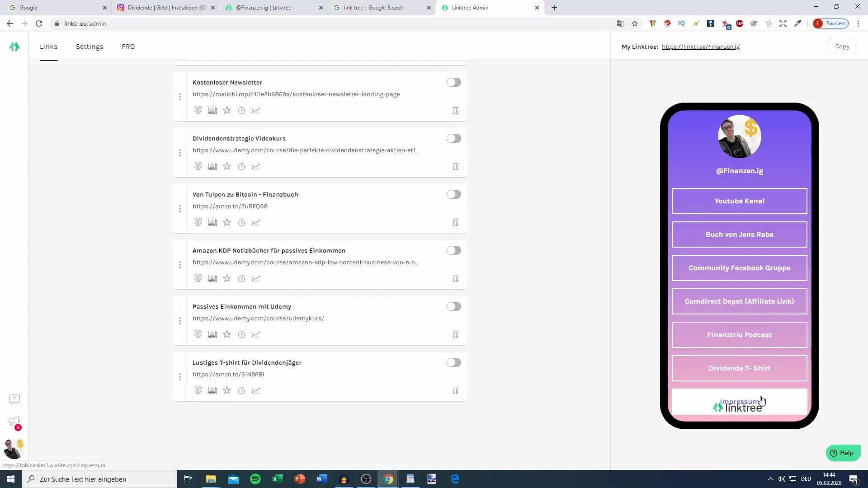This screenshot has height=488, width=868.
Task: Star the Passives Einkommen mit Udemy link
Action: pos(227,334)
